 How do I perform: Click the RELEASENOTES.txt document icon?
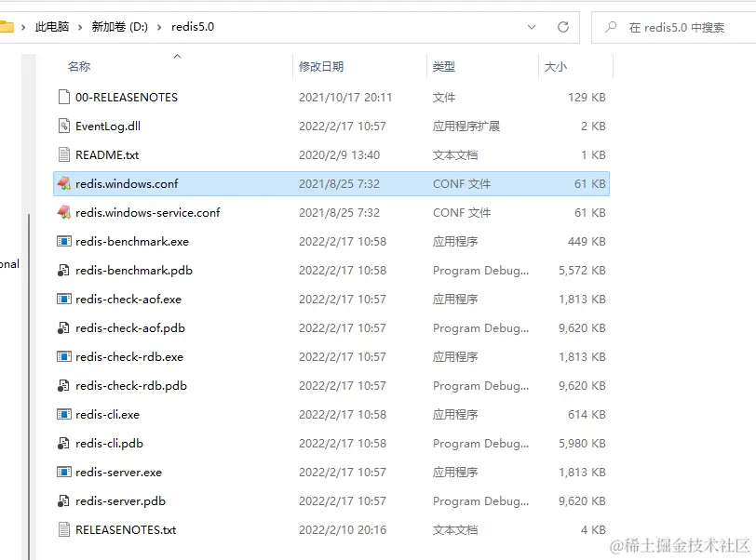(64, 530)
